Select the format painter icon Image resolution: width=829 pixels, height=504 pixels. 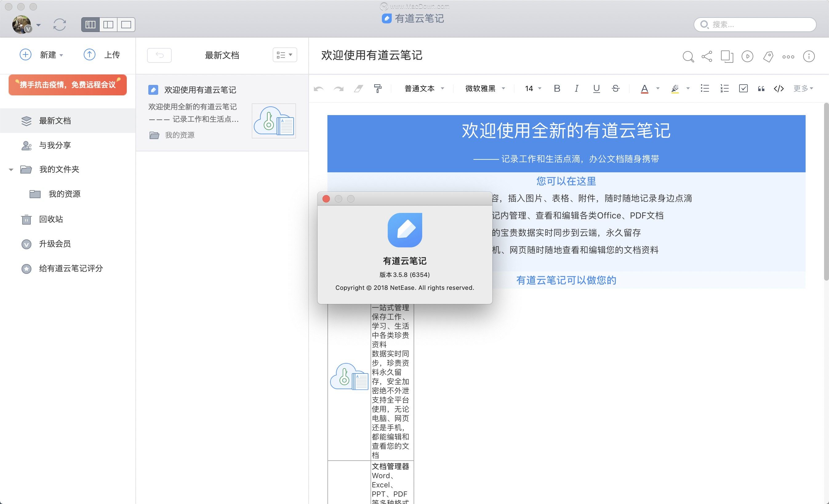378,89
